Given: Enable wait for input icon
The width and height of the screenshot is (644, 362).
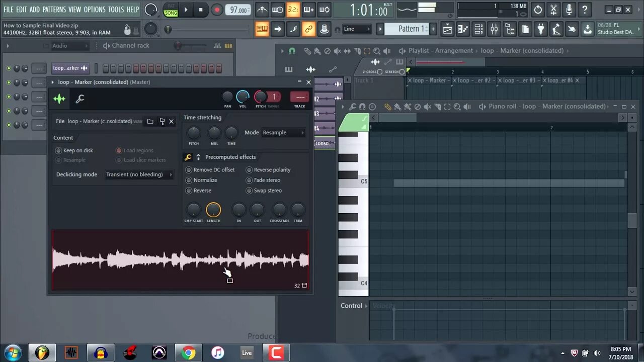Looking at the screenshot, I should point(278,10).
